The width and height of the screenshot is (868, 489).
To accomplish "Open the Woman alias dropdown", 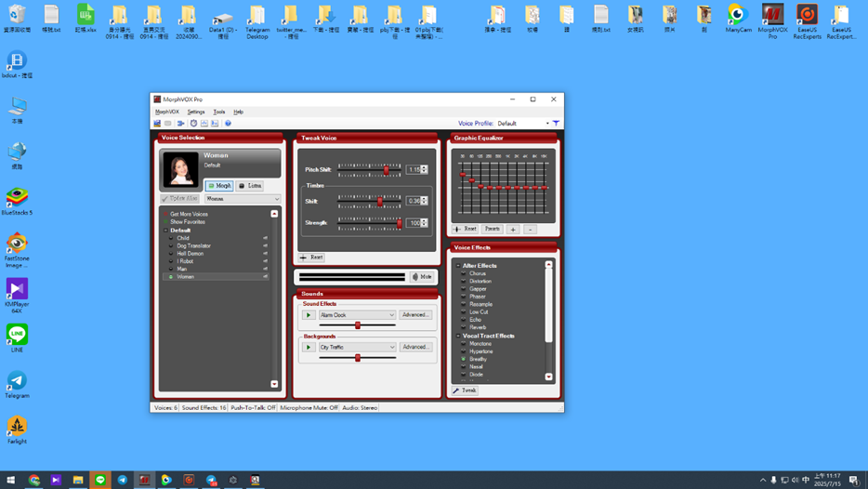I will pos(243,198).
